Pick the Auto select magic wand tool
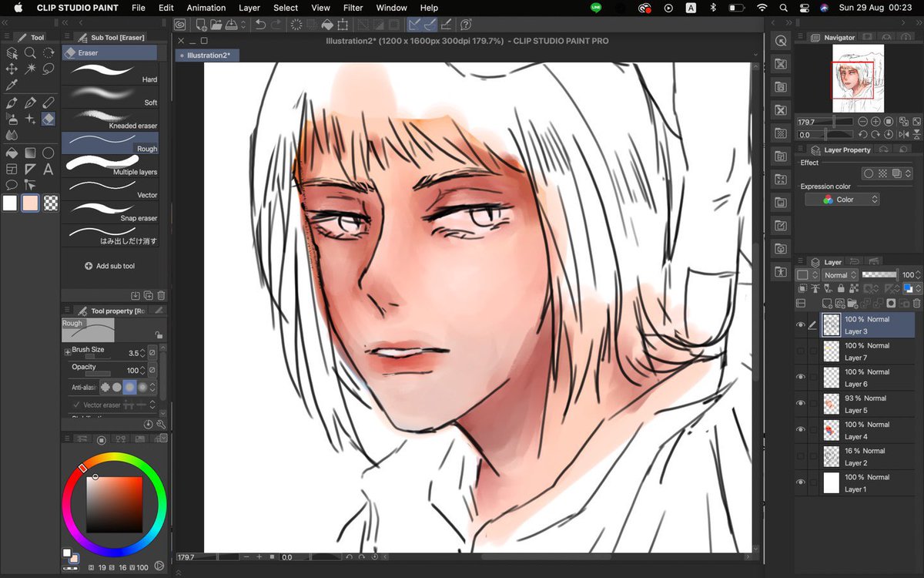Screen dimensions: 924x578 30,69
